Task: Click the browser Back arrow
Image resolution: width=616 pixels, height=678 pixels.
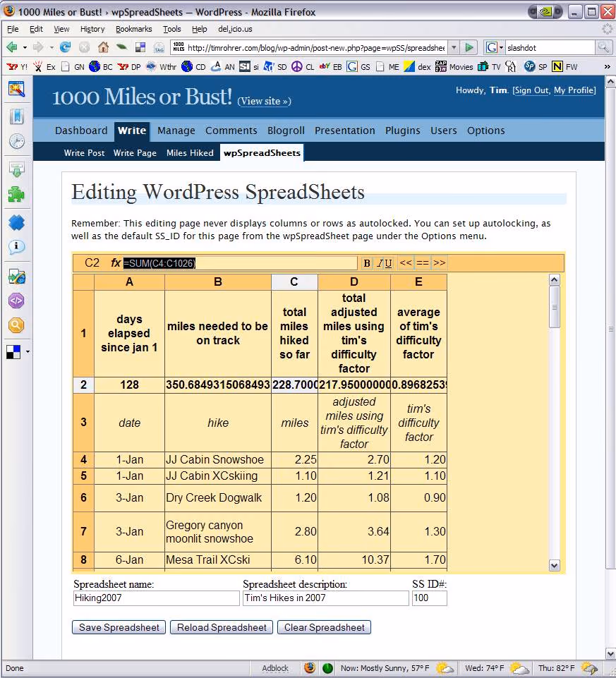Action: click(x=12, y=47)
